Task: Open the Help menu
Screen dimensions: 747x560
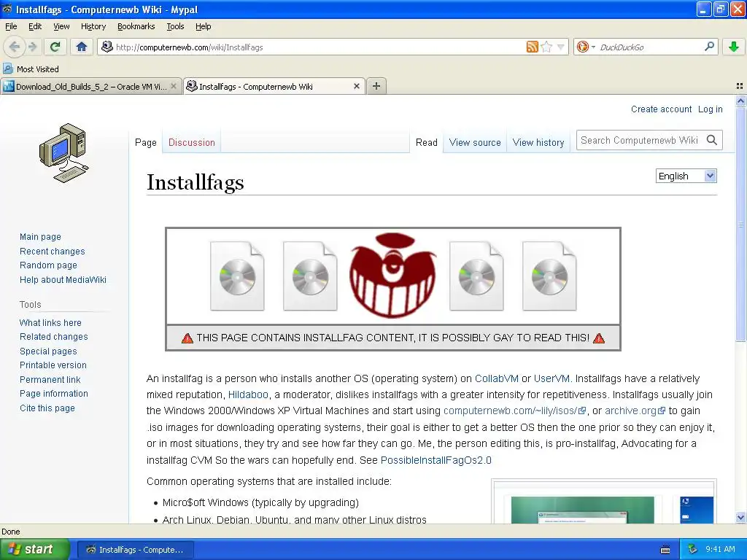Action: tap(203, 26)
